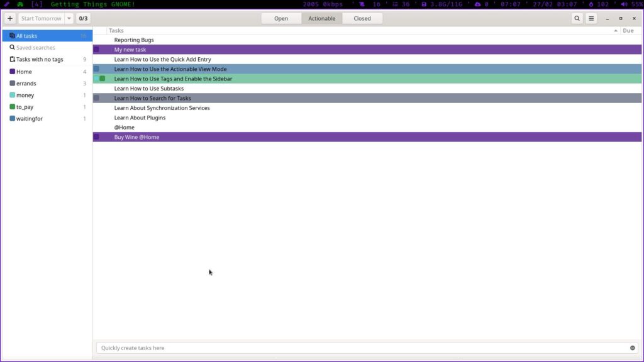Click the Start Tomorrow button

click(x=42, y=18)
